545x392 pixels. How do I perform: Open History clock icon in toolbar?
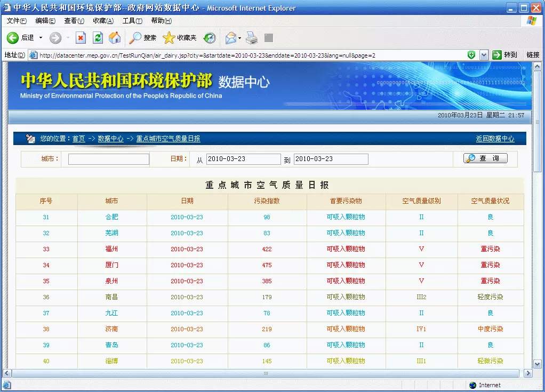210,38
